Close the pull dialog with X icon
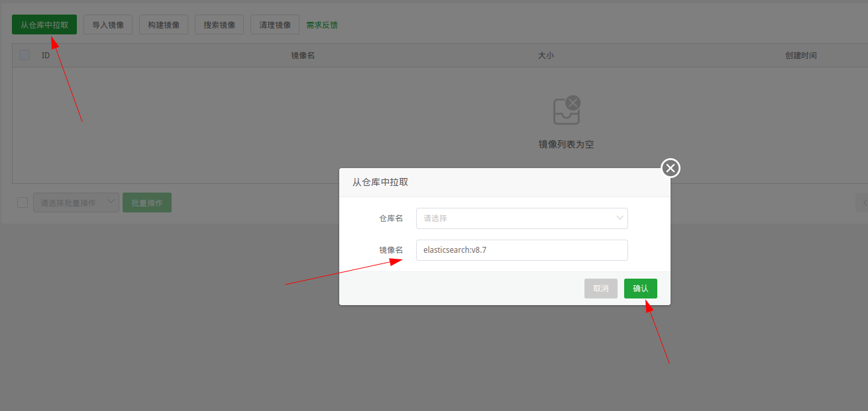This screenshot has height=411, width=868. 671,168
